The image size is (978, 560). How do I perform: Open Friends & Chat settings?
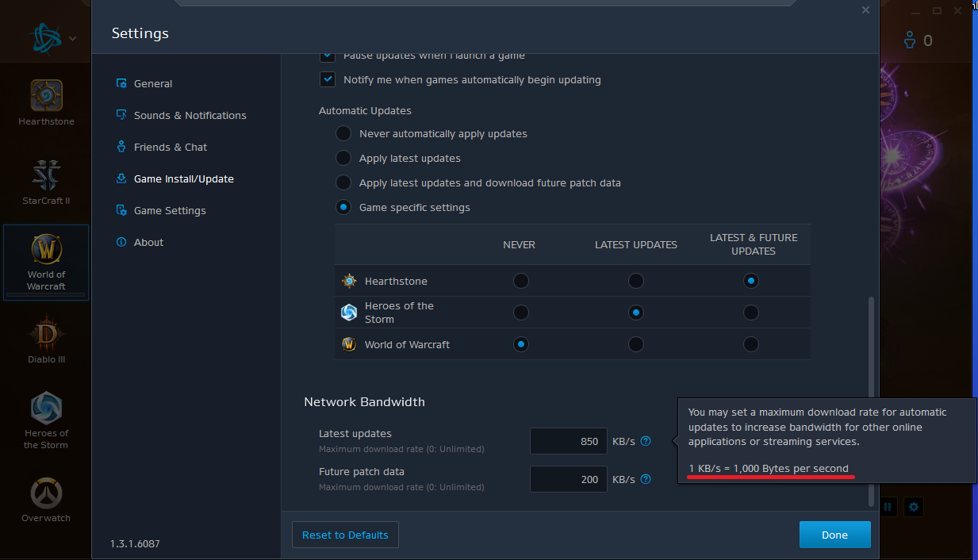click(161, 147)
